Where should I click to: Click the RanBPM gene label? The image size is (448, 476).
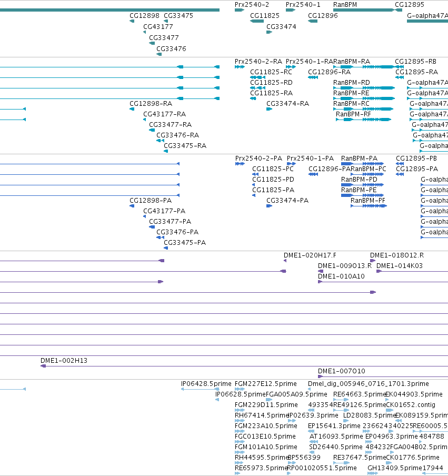[345, 5]
